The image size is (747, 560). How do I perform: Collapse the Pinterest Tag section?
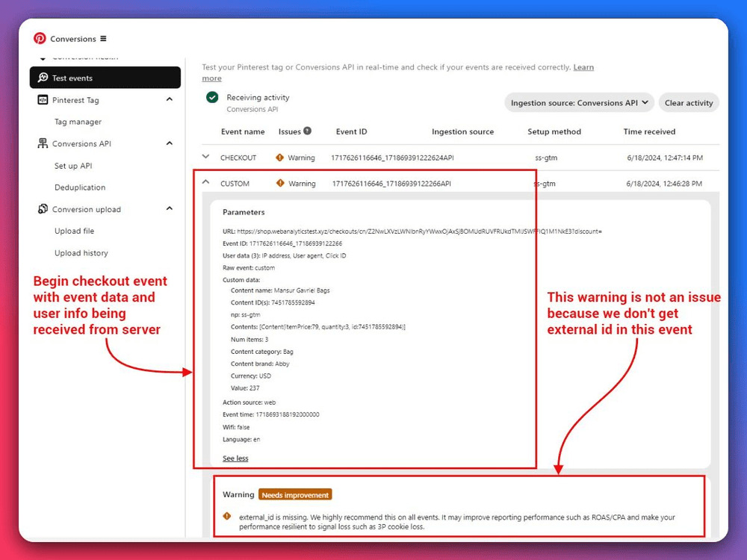[x=169, y=99]
